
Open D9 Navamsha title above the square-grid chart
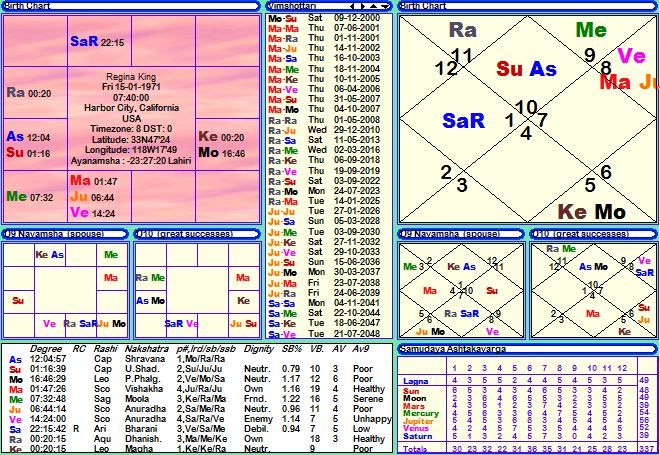[x=53, y=234]
